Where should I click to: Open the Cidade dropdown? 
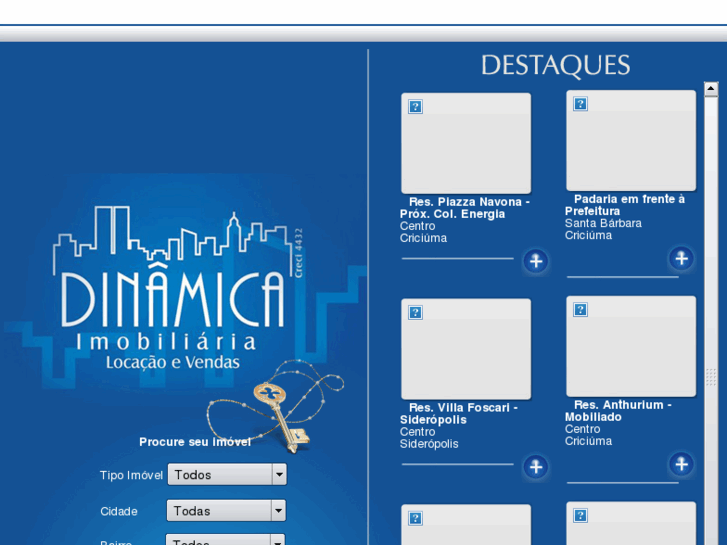tap(226, 511)
